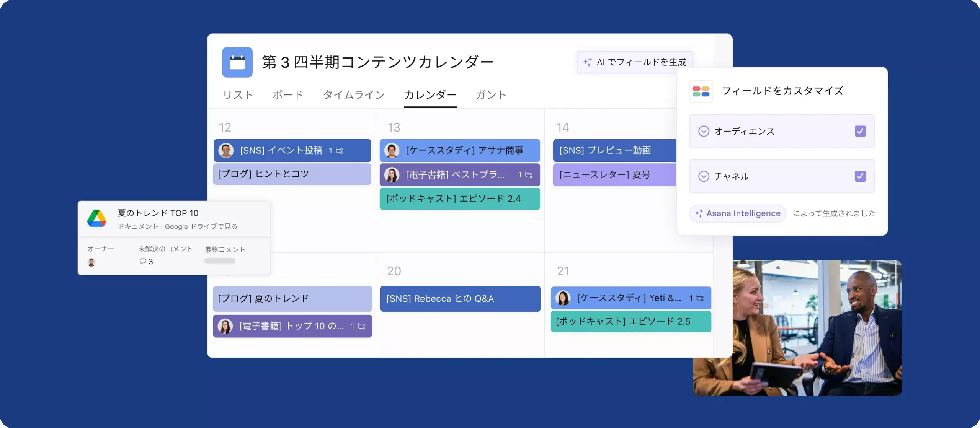Click the Google Drive logo icon

(x=97, y=218)
